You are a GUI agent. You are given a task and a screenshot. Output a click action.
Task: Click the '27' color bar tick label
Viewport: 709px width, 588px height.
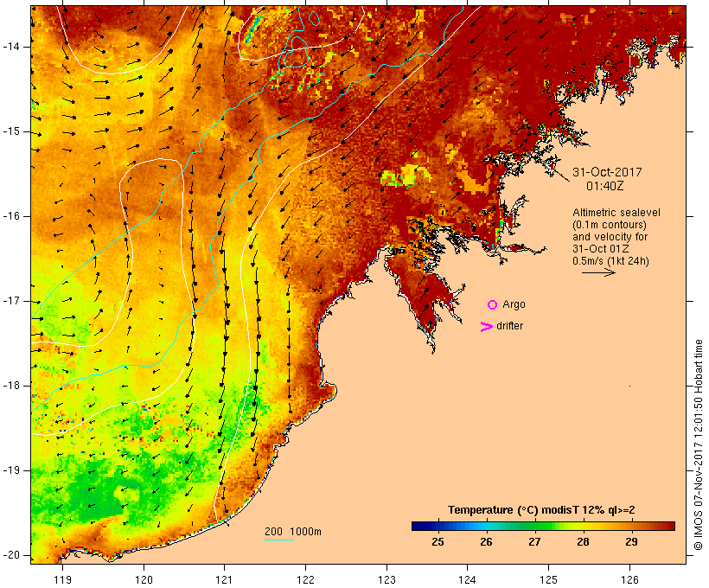pyautogui.click(x=534, y=542)
